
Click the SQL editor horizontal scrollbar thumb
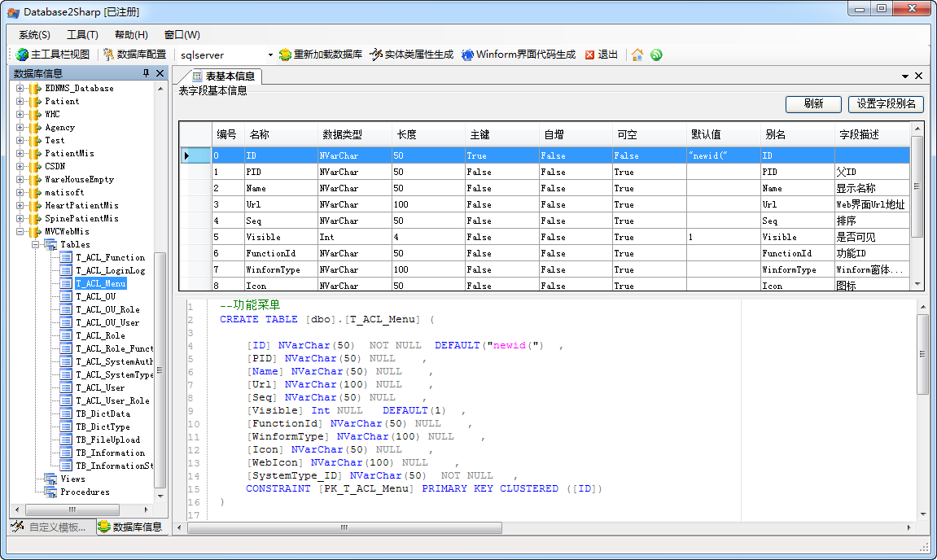(x=345, y=527)
